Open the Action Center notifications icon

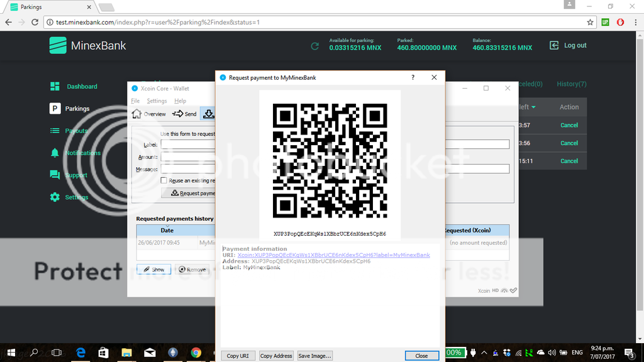(x=629, y=353)
